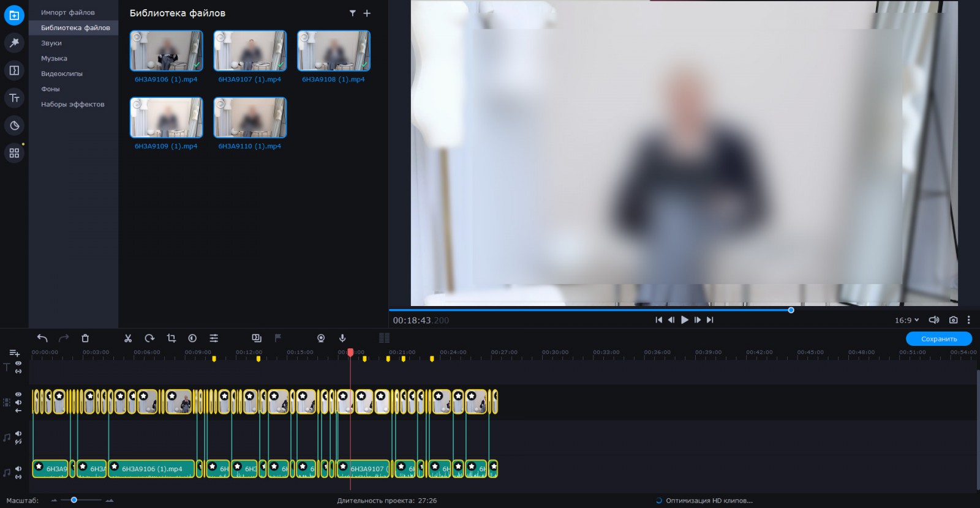Step back one frame
Viewport: 980px width, 508px height.
(x=671, y=320)
